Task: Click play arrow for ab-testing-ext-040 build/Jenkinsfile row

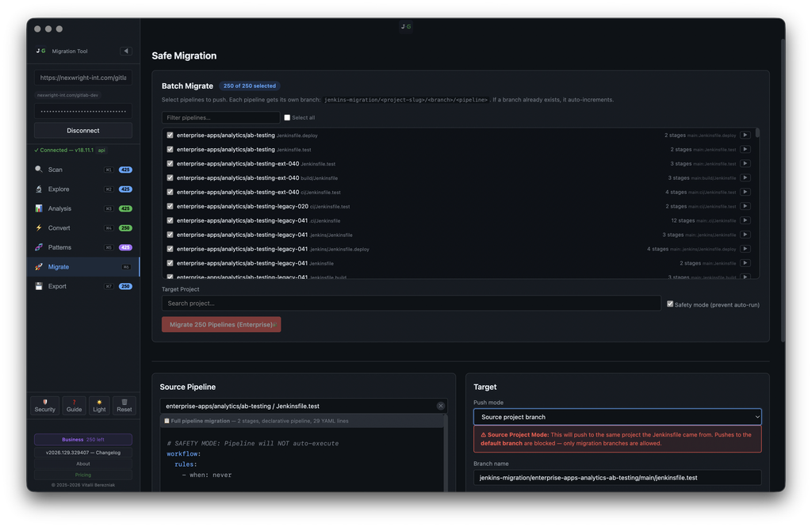Action: tap(745, 178)
